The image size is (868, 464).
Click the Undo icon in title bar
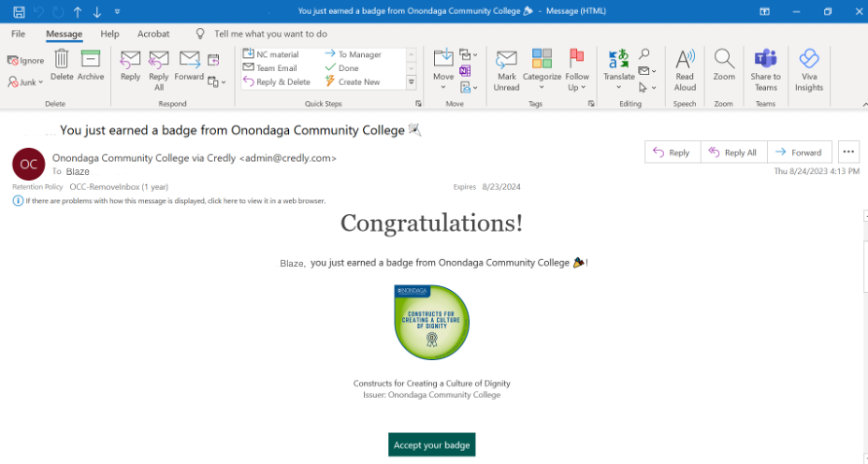coord(38,11)
